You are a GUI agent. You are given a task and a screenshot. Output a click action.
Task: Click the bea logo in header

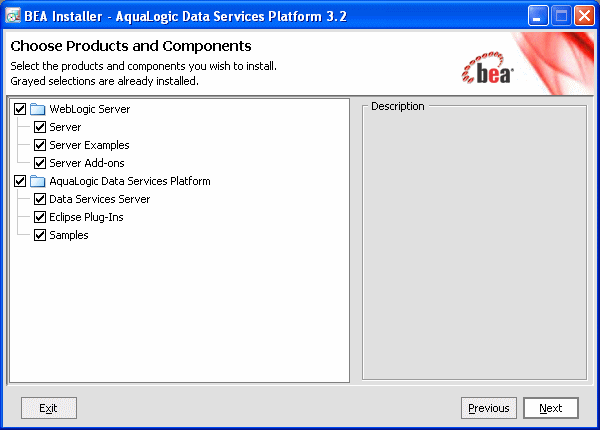pos(488,68)
